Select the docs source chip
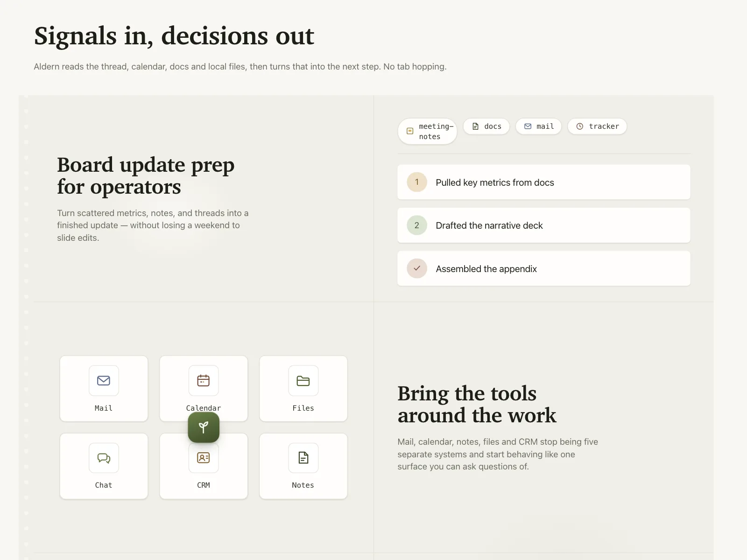This screenshot has width=747, height=560. (486, 126)
